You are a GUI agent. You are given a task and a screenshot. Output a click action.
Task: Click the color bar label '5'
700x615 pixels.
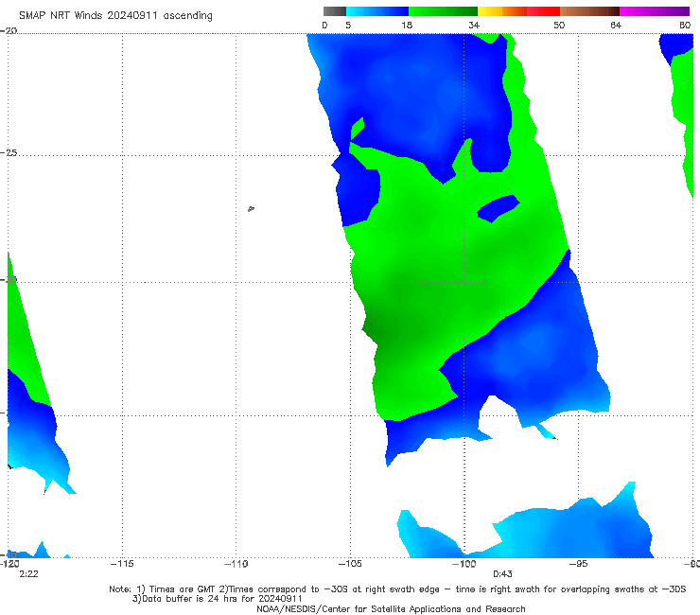pos(348,25)
